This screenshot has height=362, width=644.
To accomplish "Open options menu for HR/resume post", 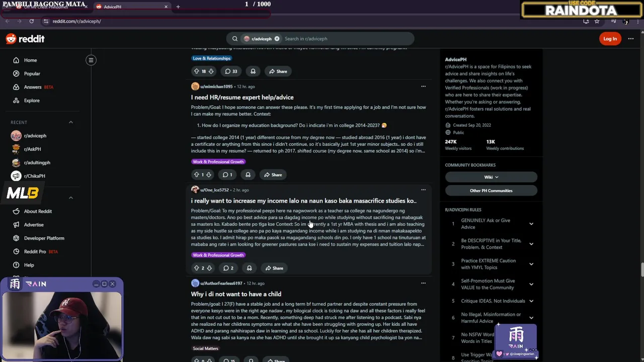I will click(423, 86).
